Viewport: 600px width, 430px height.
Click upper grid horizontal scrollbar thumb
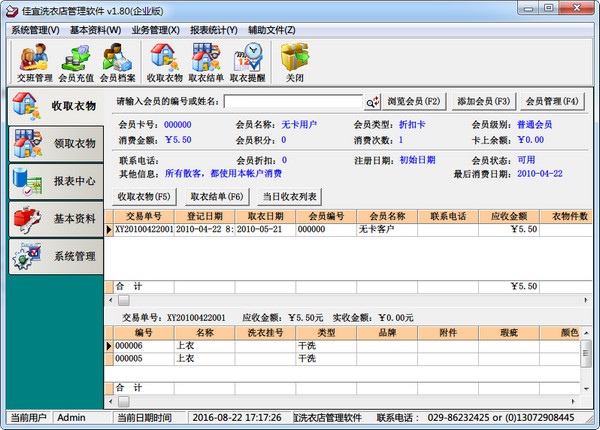[124, 300]
